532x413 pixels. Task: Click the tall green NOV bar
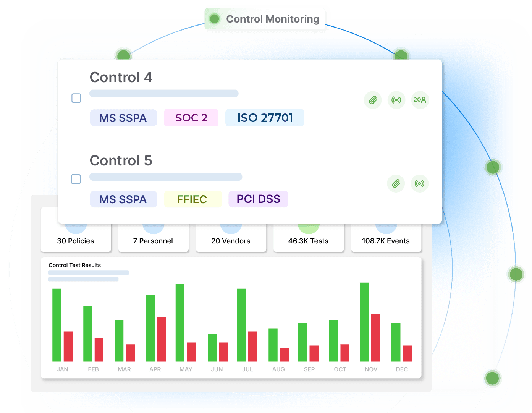[364, 322]
